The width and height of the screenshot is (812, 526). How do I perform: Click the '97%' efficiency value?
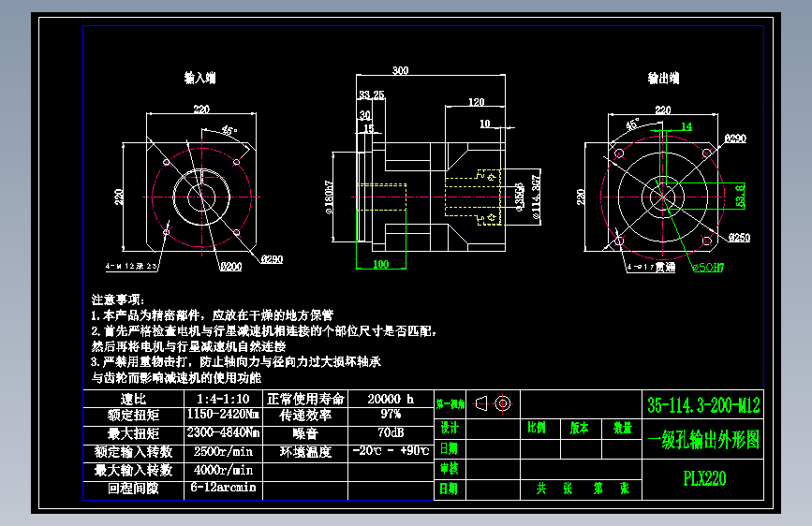pyautogui.click(x=391, y=415)
